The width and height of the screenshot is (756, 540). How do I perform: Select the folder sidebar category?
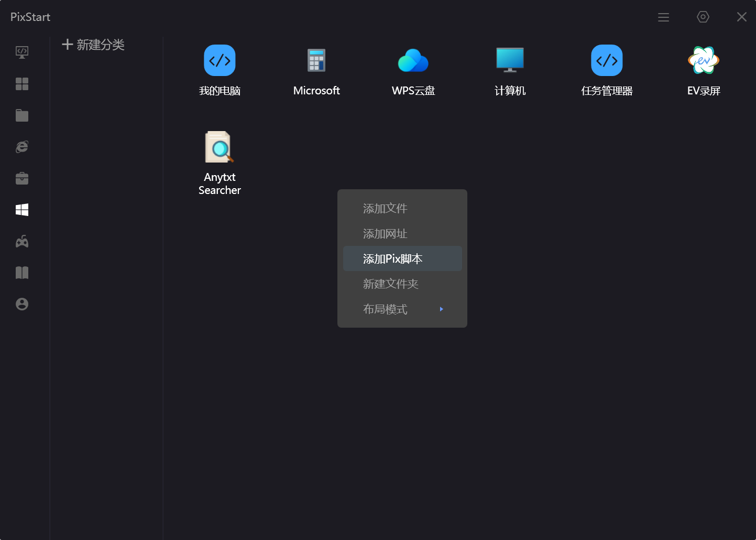(22, 115)
